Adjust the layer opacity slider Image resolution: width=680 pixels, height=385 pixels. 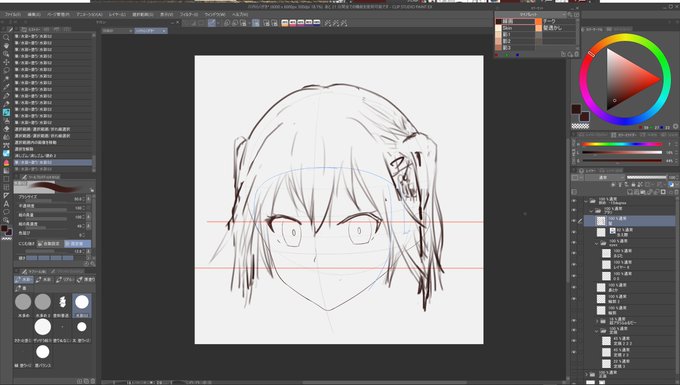coord(647,177)
